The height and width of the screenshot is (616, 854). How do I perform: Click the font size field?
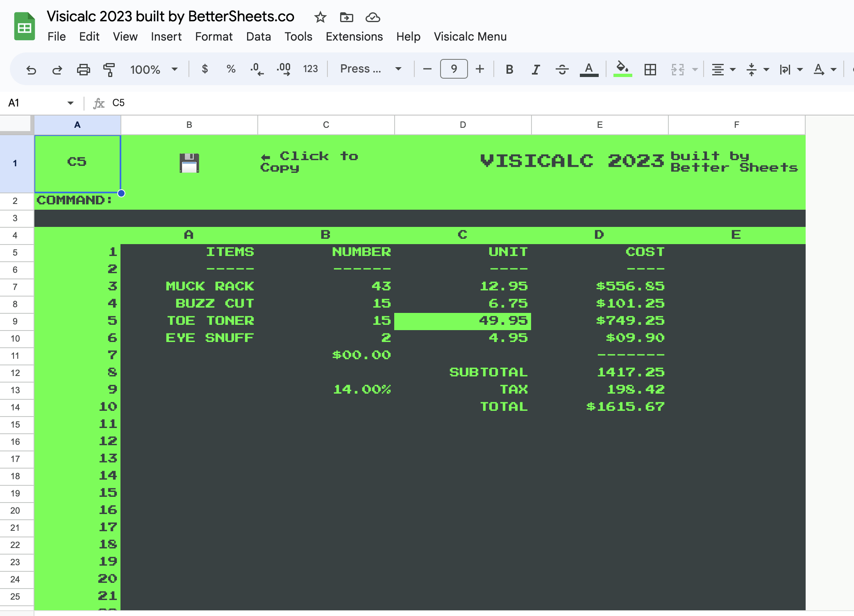click(x=454, y=69)
